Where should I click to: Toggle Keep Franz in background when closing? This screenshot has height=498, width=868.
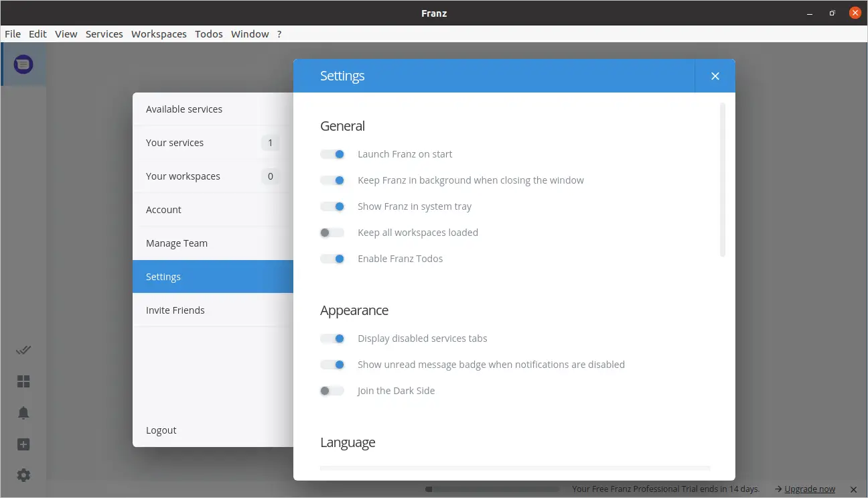tap(332, 180)
